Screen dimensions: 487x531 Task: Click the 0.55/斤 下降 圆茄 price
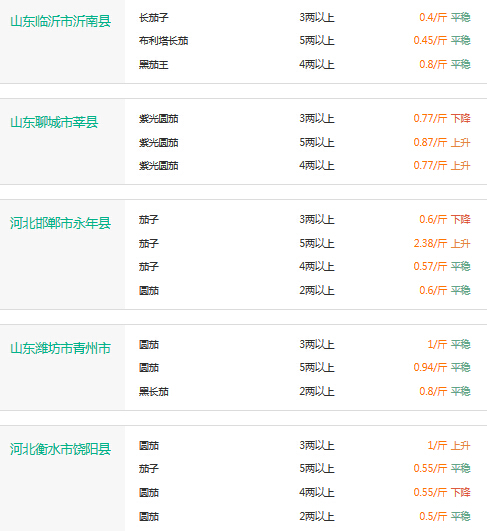pyautogui.click(x=442, y=492)
